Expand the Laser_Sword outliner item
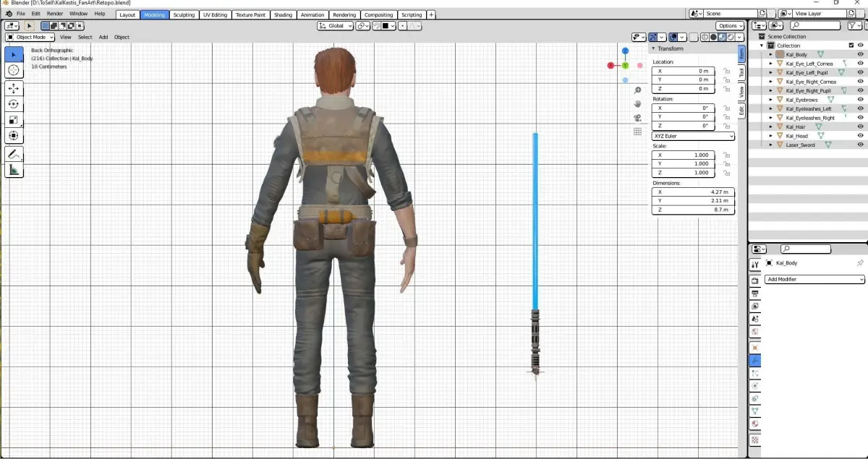The image size is (868, 459). tap(771, 145)
